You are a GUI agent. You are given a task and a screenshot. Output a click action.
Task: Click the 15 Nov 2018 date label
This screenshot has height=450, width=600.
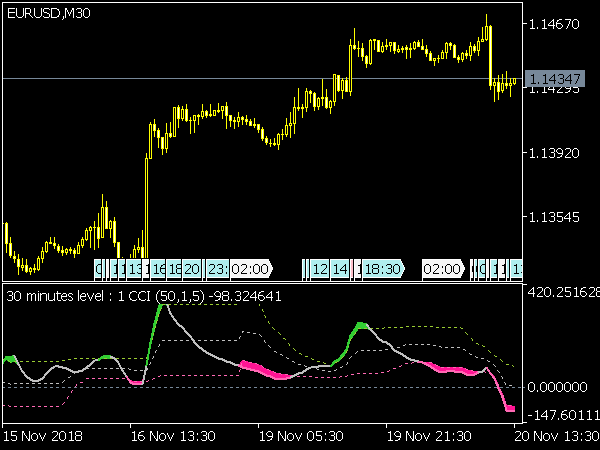43,436
